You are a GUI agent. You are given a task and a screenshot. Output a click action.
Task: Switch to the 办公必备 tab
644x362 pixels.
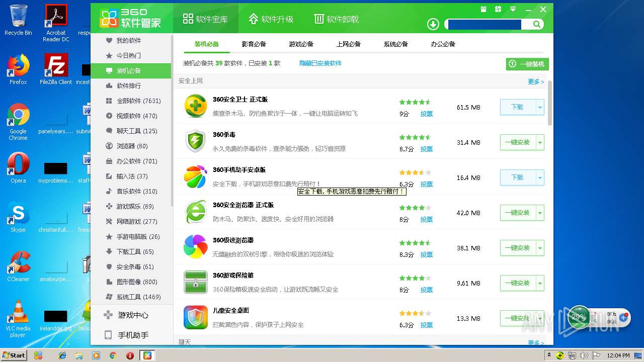tap(443, 44)
